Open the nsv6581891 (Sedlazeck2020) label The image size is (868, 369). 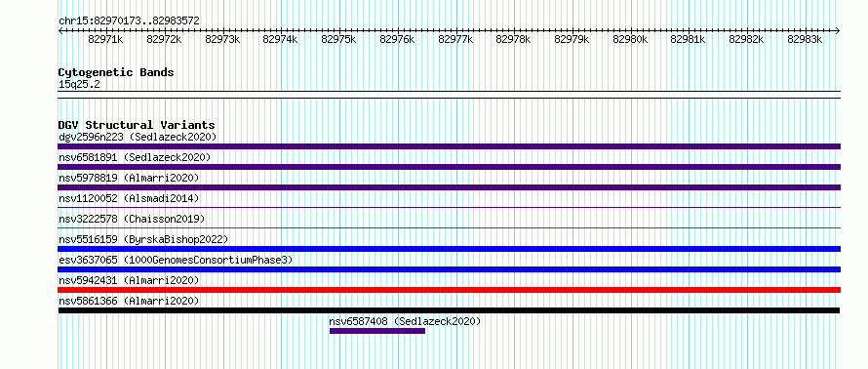point(135,157)
